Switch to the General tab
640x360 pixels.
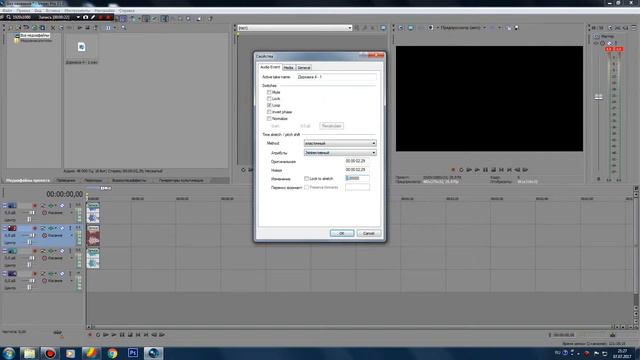303,67
